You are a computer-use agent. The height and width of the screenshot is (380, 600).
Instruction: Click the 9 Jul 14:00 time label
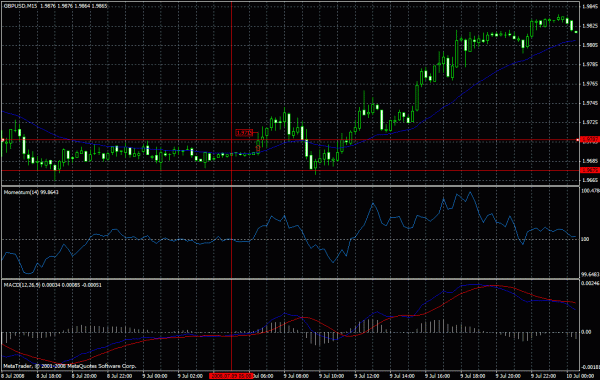pyautogui.click(x=402, y=376)
